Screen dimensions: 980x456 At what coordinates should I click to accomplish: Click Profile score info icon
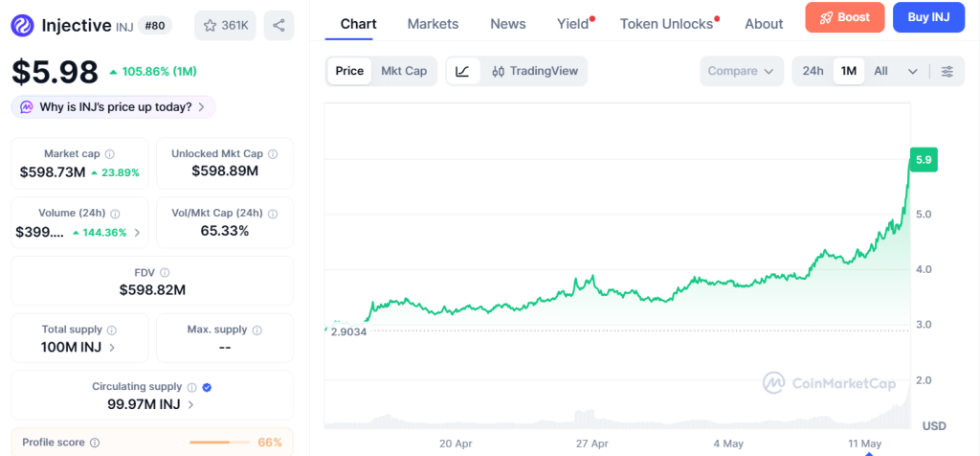[95, 443]
